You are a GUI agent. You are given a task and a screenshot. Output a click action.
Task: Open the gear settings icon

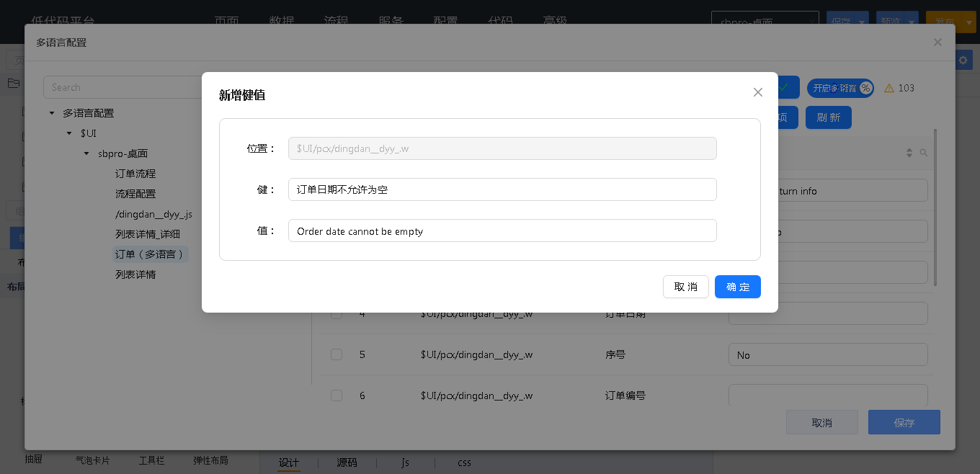click(963, 61)
